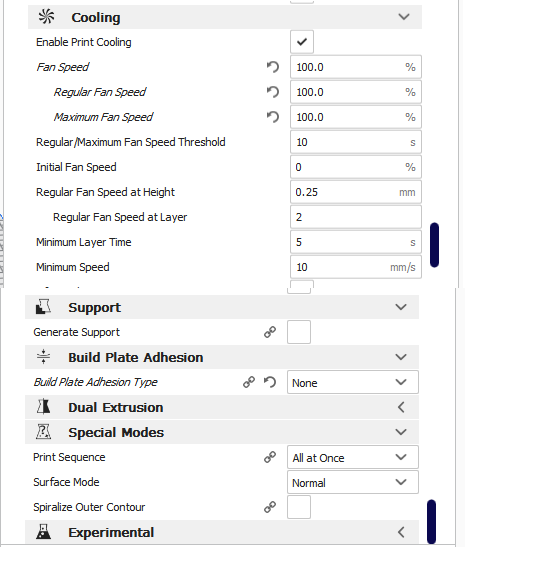The width and height of the screenshot is (554, 588).
Task: Click link icon beside Print Sequence
Action: [x=270, y=457]
